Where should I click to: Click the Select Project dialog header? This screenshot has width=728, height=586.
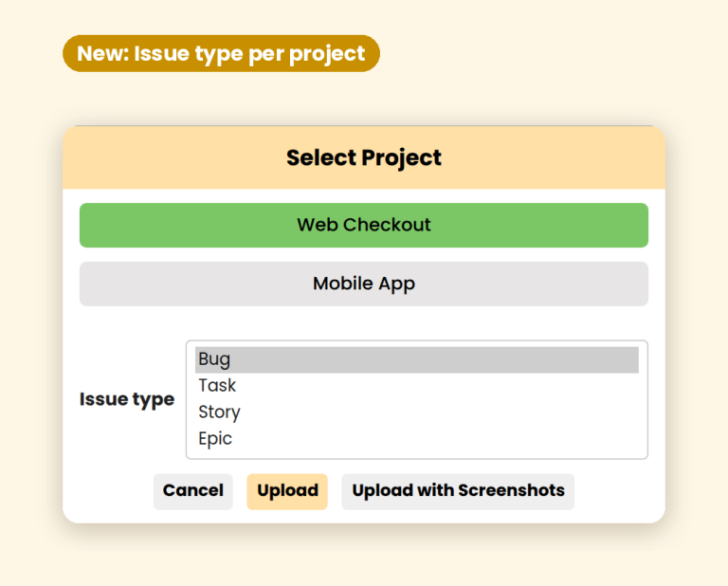tap(364, 157)
